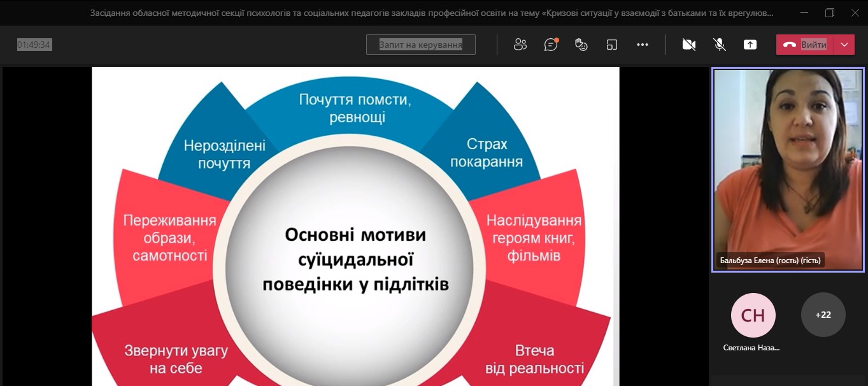Image resolution: width=868 pixels, height=386 pixels.
Task: Open the More actions ellipsis menu
Action: 643,45
